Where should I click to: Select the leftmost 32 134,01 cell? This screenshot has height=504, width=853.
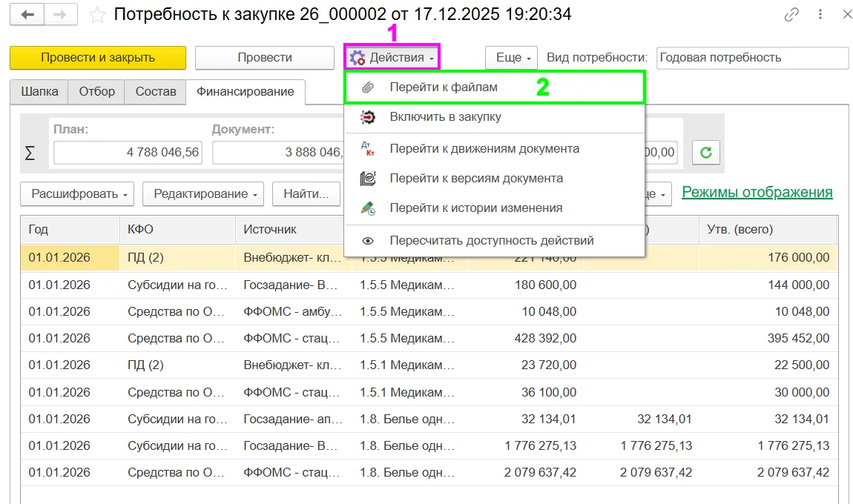point(525,420)
